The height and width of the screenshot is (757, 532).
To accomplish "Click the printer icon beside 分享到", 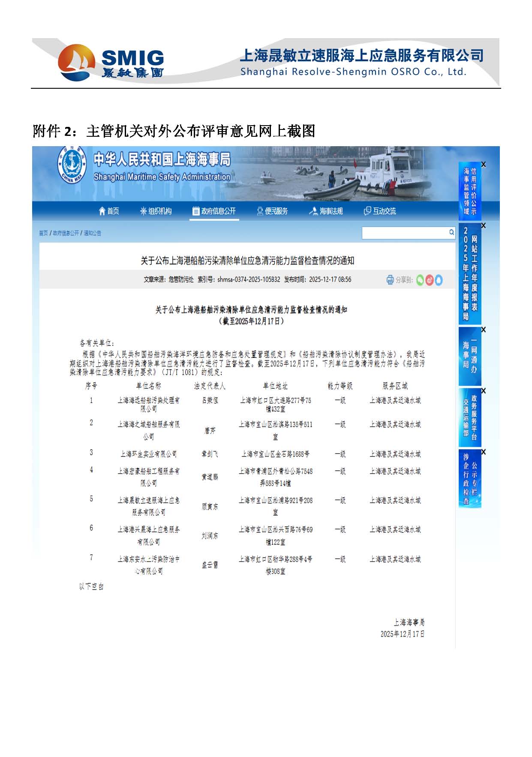I will click(390, 280).
